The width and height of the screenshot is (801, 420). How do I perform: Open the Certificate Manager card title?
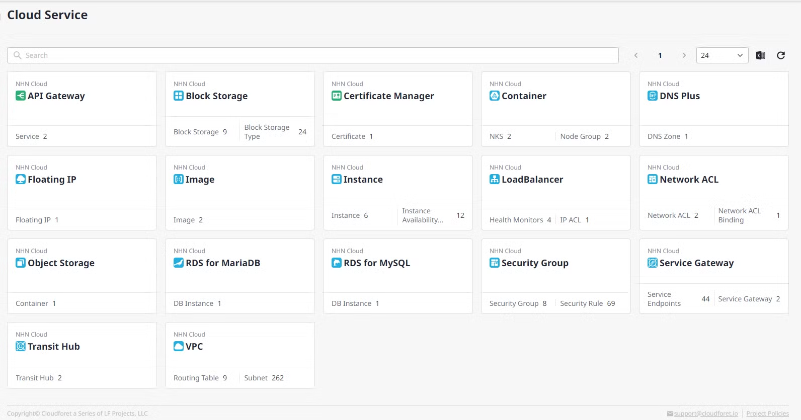coord(389,96)
